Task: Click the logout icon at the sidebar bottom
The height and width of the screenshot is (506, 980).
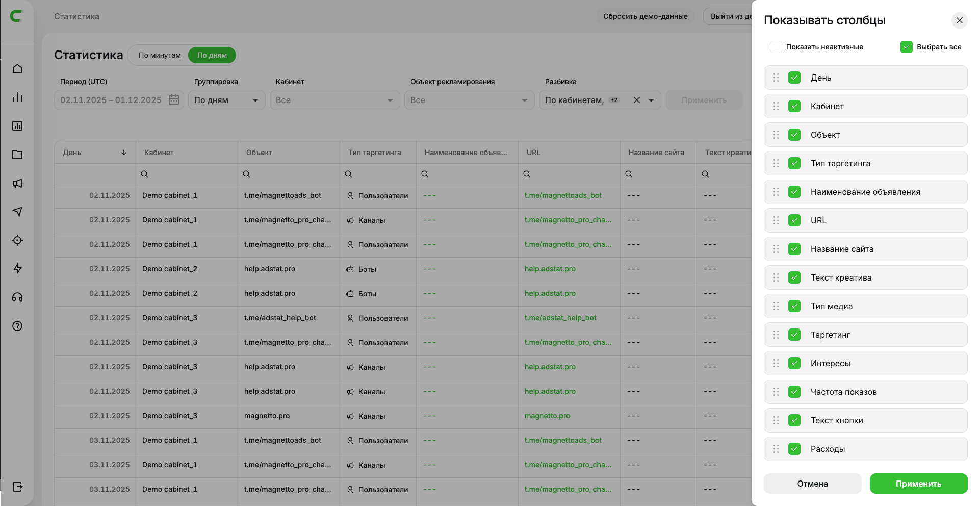Action: (17, 487)
